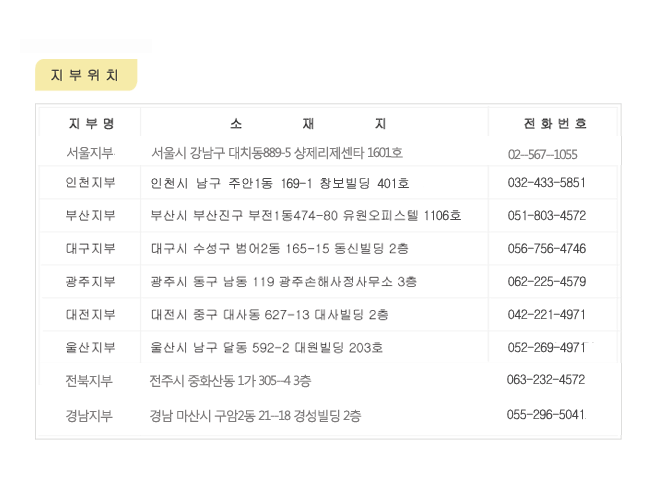Select the address 대구시 수성구 범어2동 165-15
Viewport: 665px width, 492px height.
pos(240,249)
